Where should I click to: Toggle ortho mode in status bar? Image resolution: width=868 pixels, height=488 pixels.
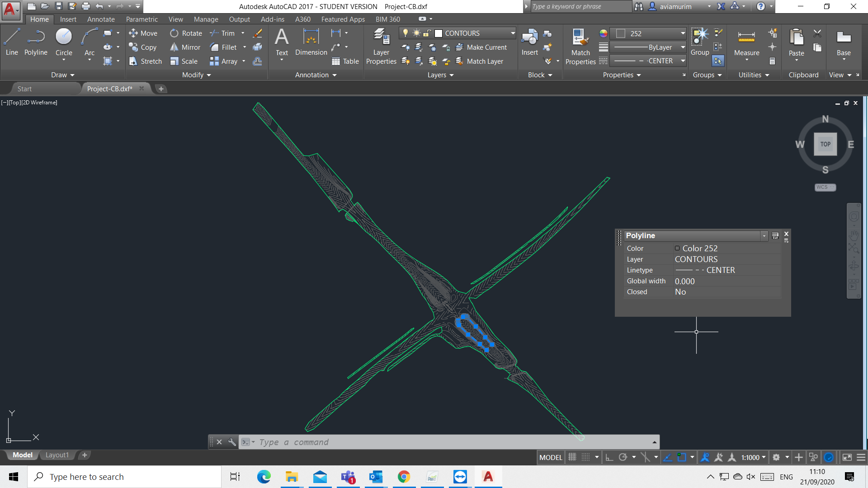(x=609, y=457)
